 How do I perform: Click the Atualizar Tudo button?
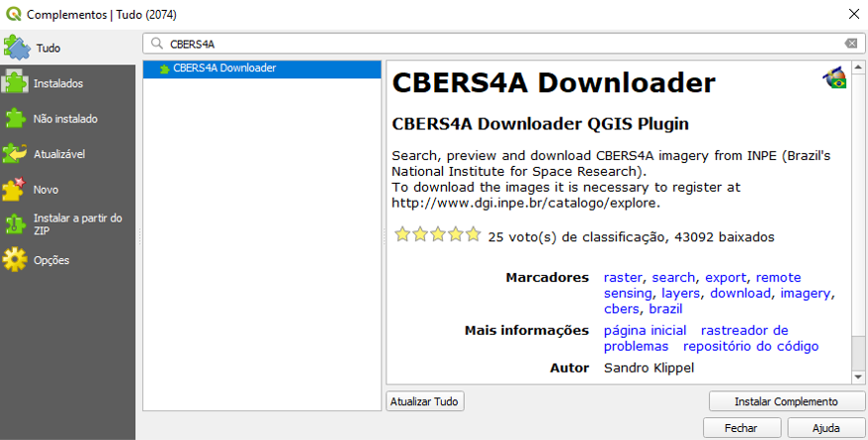[x=424, y=401]
